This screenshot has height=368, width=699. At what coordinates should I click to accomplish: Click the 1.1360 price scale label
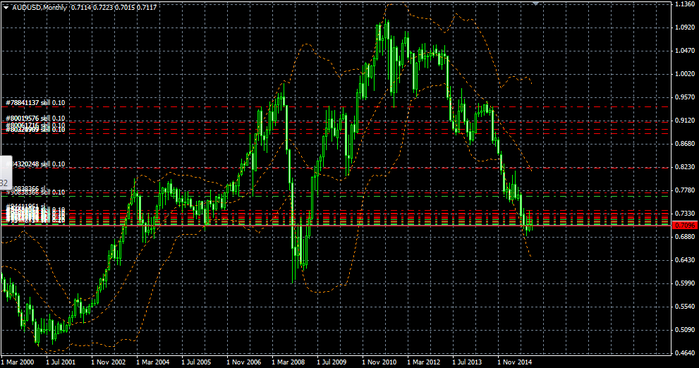pos(685,4)
